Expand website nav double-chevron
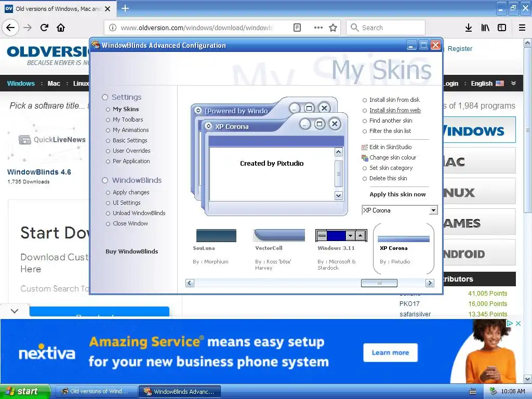This screenshot has height=399, width=532. pos(513,83)
